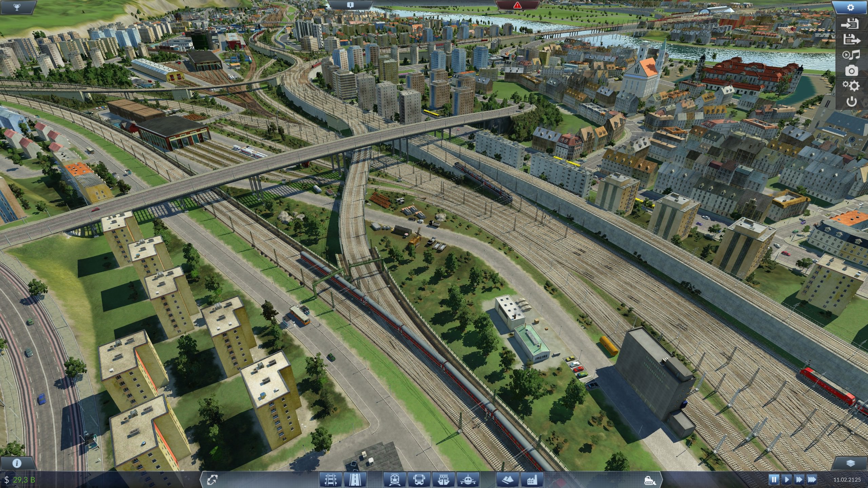Click the power quit icon
The height and width of the screenshot is (488, 868).
(851, 101)
